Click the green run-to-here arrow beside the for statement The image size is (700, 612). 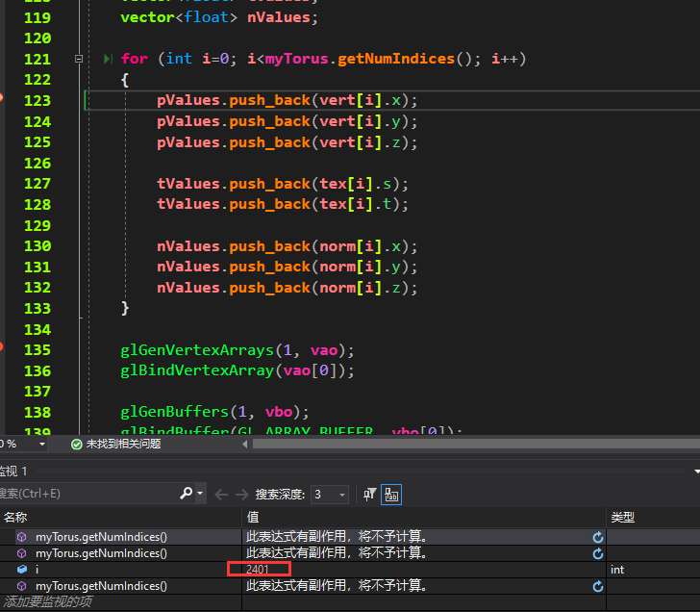pyautogui.click(x=108, y=59)
